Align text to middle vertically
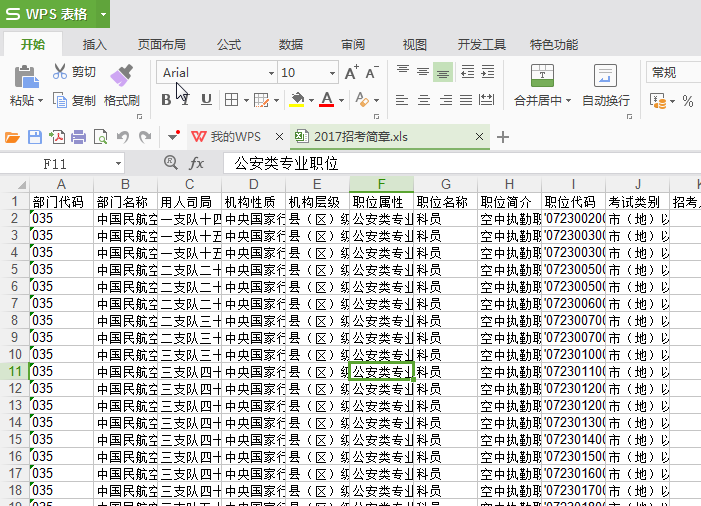701x506 pixels. (x=423, y=72)
